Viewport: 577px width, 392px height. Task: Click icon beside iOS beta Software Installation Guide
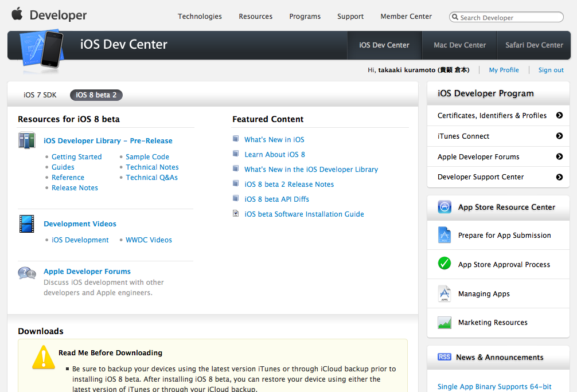point(236,213)
